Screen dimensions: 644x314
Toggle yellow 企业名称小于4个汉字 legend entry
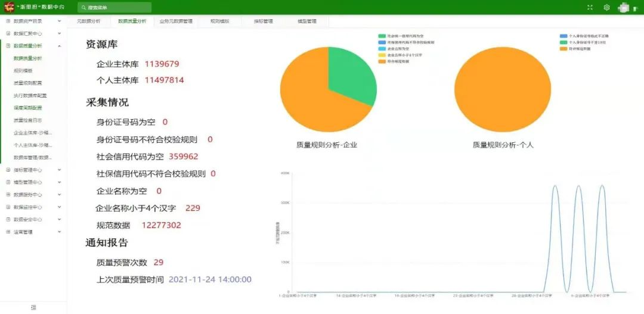click(x=401, y=55)
